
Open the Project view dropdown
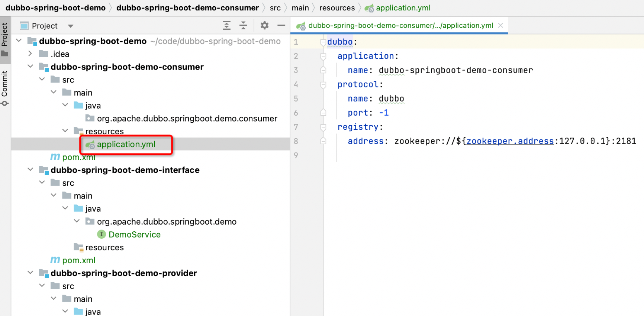[70, 26]
